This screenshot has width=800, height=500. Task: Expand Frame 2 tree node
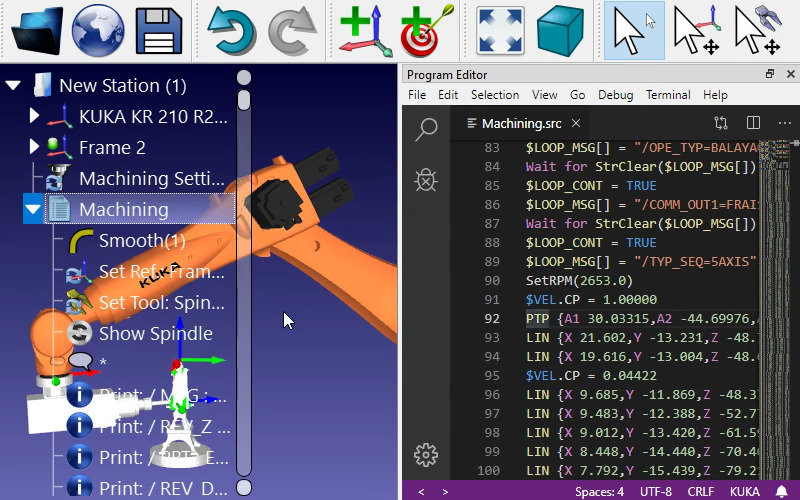[34, 147]
